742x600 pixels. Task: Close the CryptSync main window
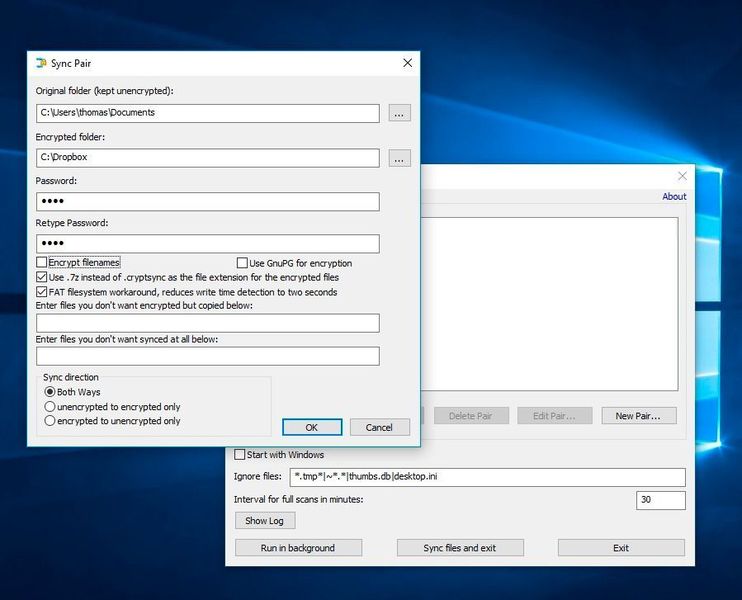[682, 176]
